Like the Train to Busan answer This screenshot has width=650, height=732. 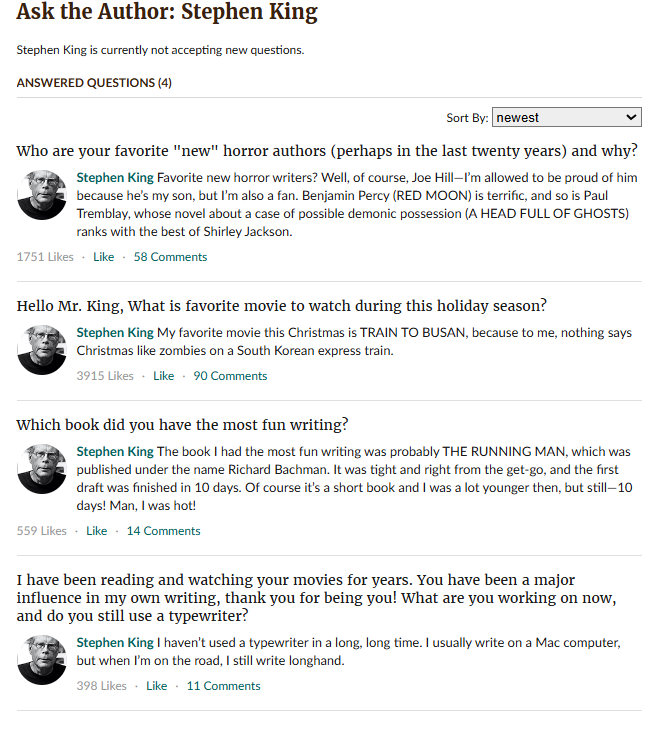tap(163, 376)
